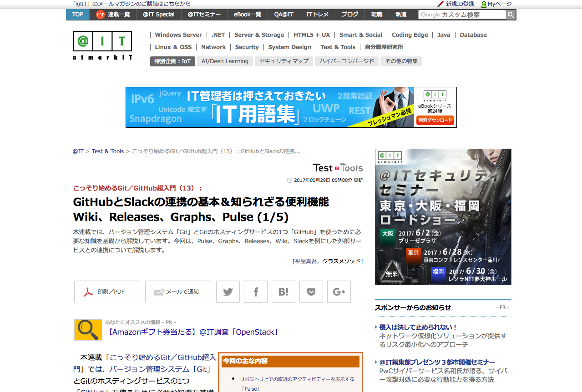The height and width of the screenshot is (392, 582).
Task: Click the Test & Tools section logo
Action: click(x=338, y=168)
